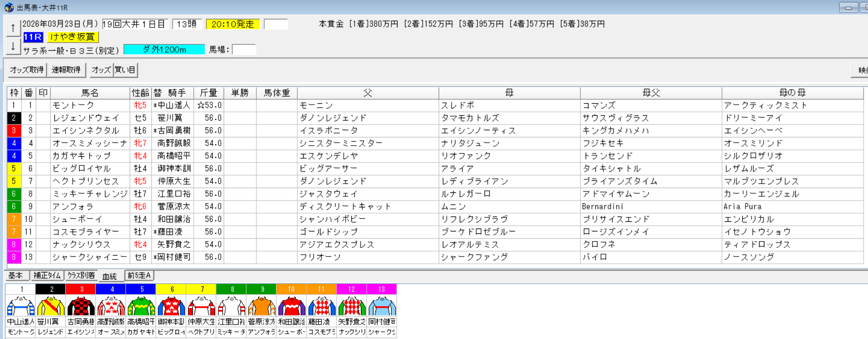Select the light blue silk for 岡村健司

(x=382, y=306)
